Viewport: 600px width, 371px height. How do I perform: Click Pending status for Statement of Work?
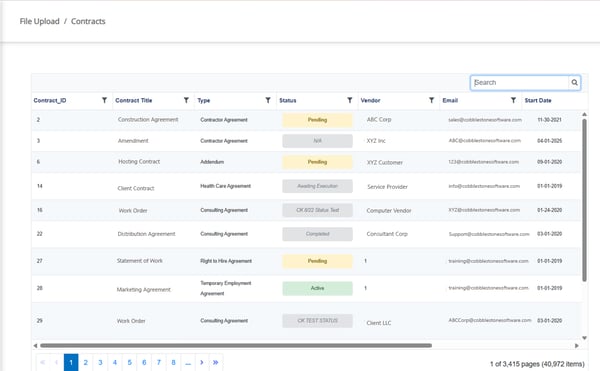317,261
